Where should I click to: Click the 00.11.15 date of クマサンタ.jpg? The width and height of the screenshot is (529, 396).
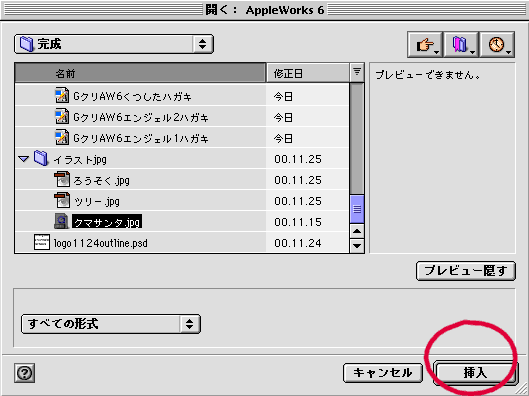point(298,222)
